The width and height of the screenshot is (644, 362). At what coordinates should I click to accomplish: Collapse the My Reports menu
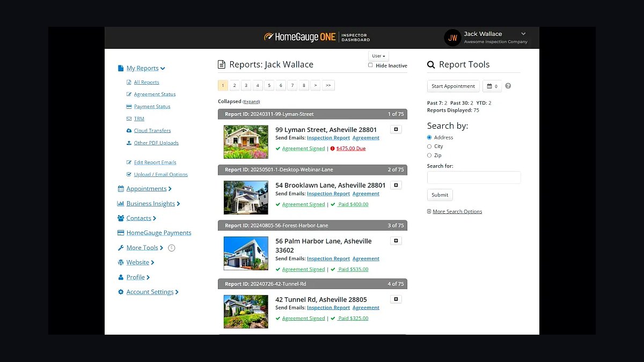[163, 69]
